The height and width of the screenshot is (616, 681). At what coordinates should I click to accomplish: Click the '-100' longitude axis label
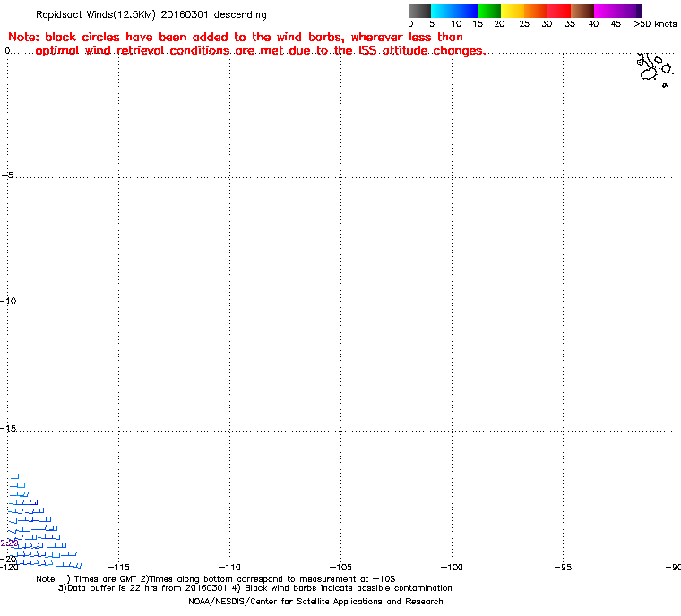pyautogui.click(x=452, y=567)
